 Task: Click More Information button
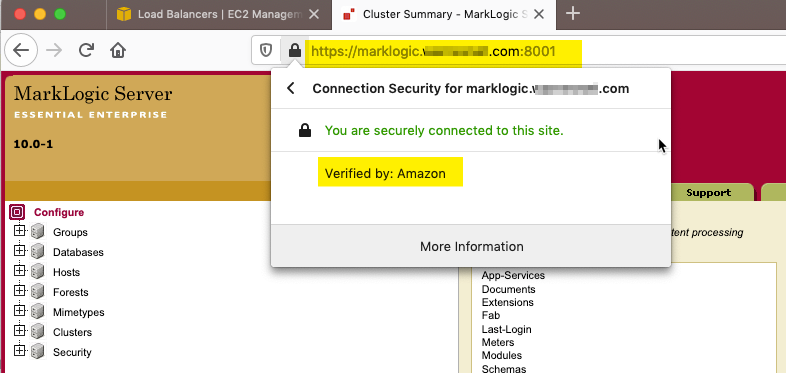(471, 247)
